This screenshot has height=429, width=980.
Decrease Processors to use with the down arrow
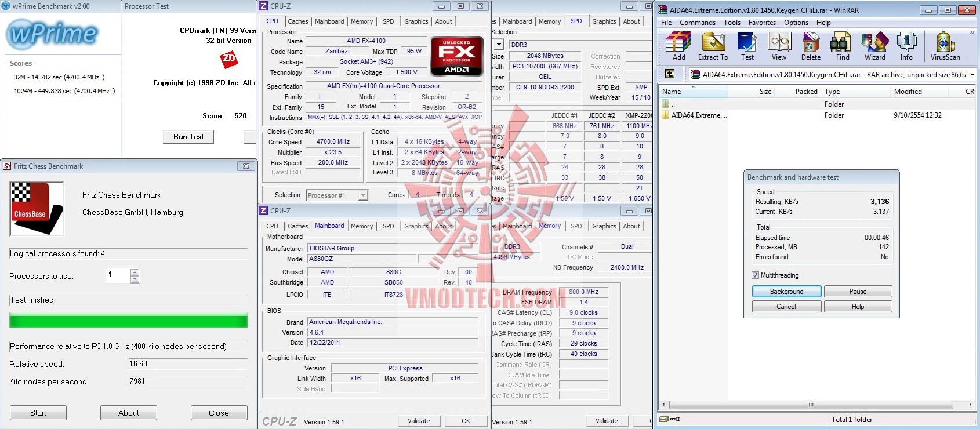pyautogui.click(x=135, y=279)
